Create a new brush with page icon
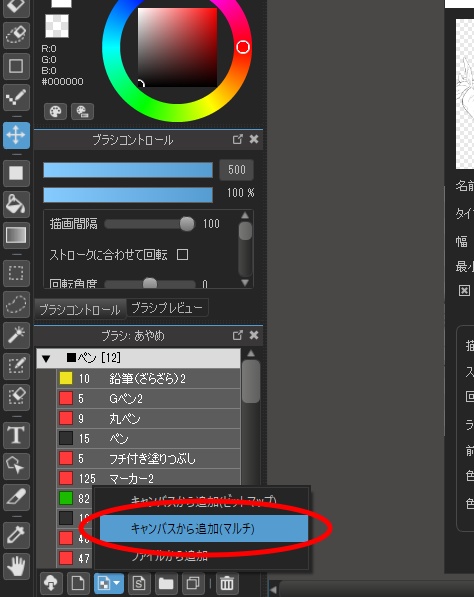This screenshot has width=474, height=597. click(78, 583)
